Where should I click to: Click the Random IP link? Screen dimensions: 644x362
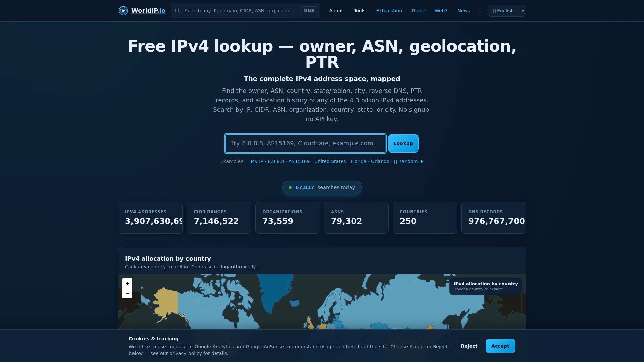(409, 161)
